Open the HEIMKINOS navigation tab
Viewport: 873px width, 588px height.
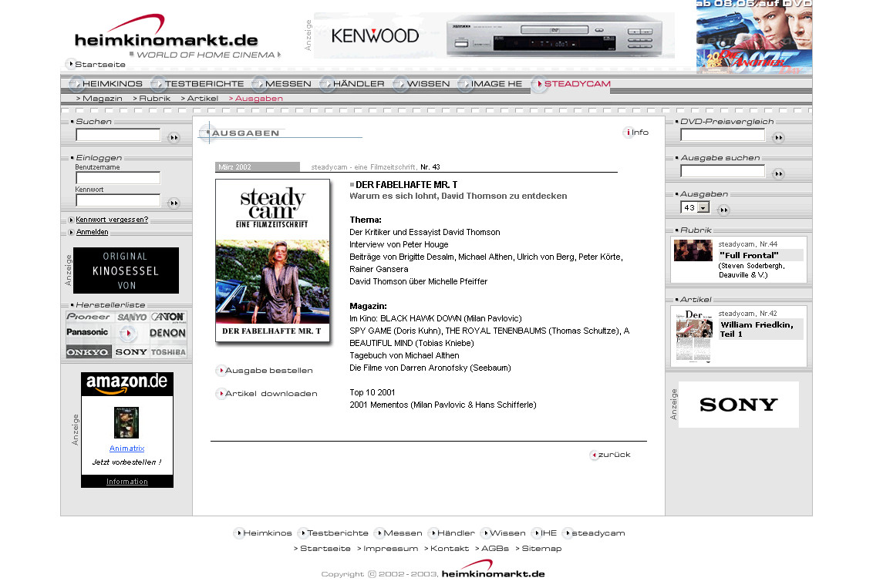pyautogui.click(x=106, y=84)
